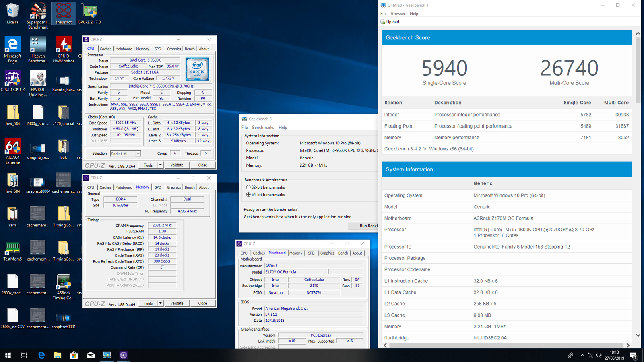Click the Upload icon in Geekbench
This screenshot has width=644, height=362.
[383, 22]
